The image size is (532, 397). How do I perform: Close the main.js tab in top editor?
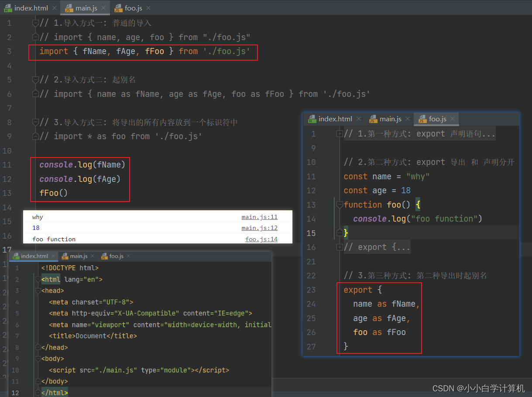point(103,8)
